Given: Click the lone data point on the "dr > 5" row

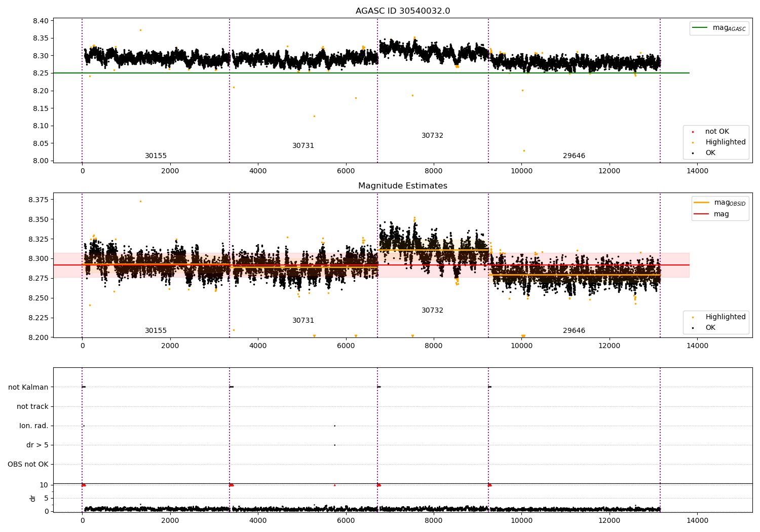Looking at the screenshot, I should coord(334,445).
